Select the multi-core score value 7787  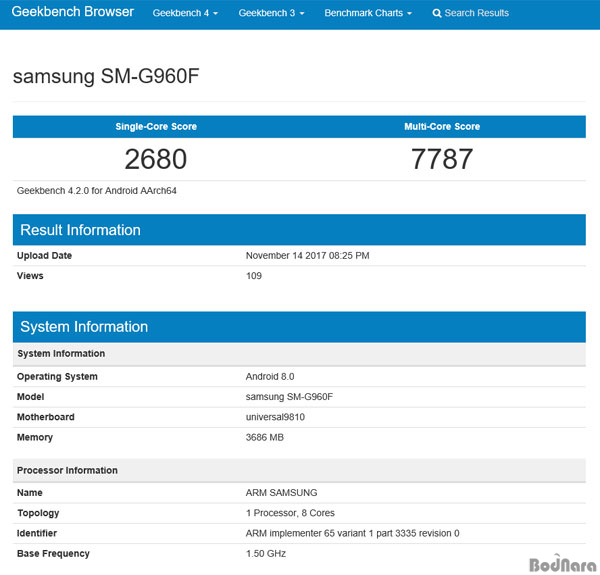point(442,159)
